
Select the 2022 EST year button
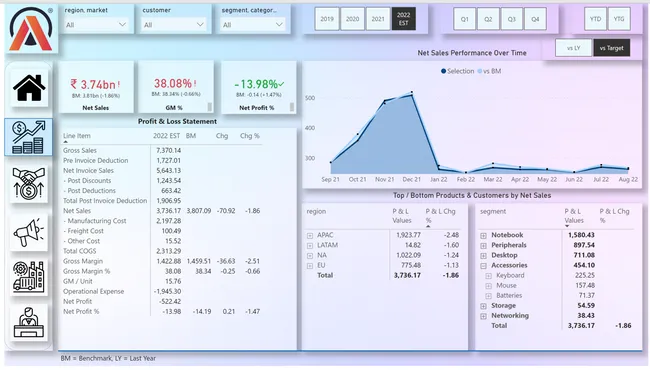(403, 19)
